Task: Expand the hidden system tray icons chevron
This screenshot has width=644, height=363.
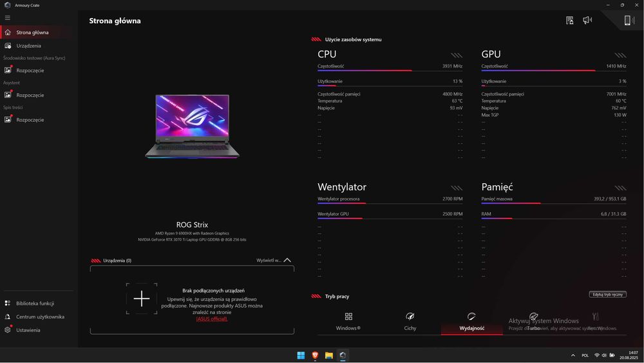Action: [x=573, y=355]
